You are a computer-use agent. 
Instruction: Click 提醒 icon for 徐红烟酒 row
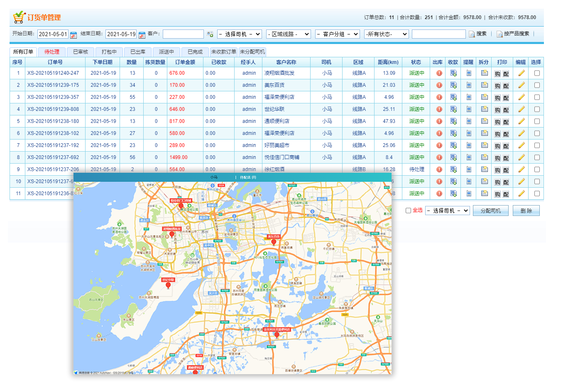click(469, 169)
